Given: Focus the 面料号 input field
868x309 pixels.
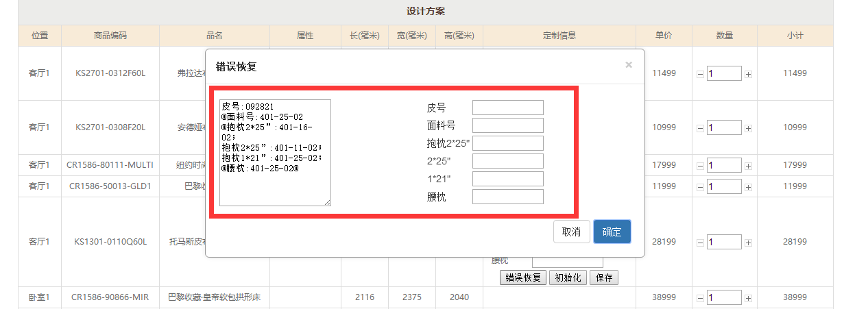Looking at the screenshot, I should [x=507, y=125].
